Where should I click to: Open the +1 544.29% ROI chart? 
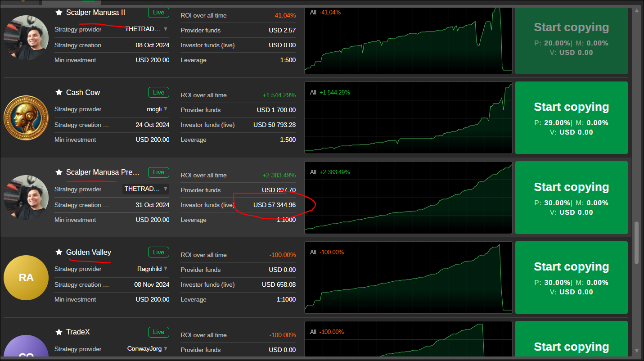pos(408,118)
